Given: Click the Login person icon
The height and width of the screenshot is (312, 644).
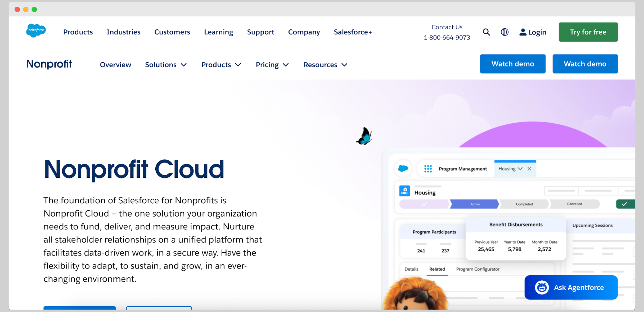Looking at the screenshot, I should pos(523,32).
